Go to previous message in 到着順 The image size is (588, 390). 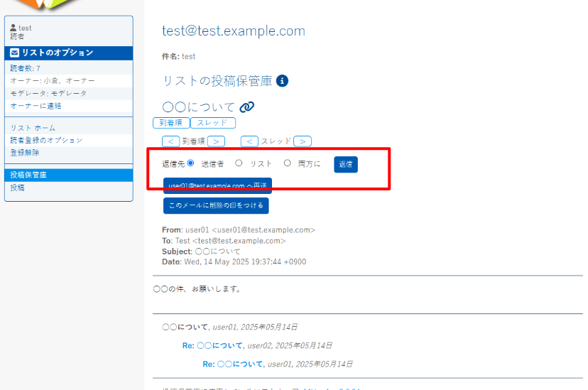tap(171, 141)
